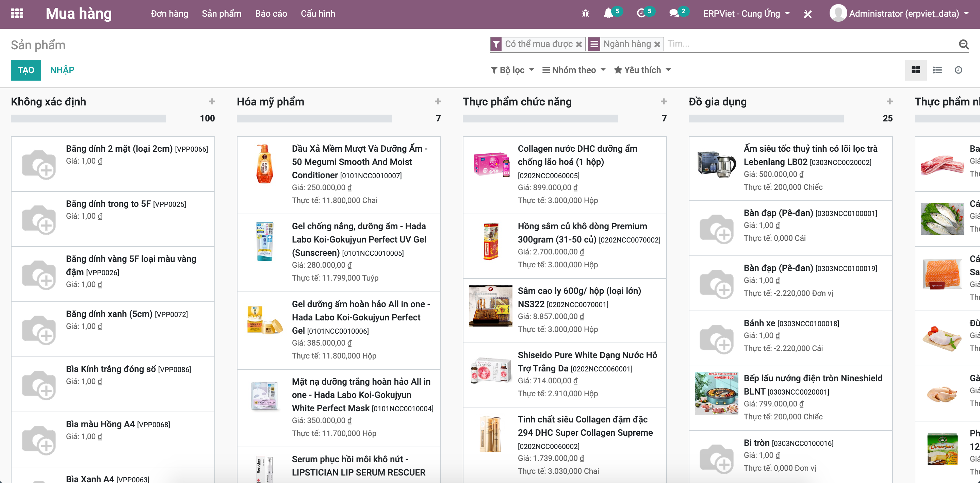Open the Sản phẩm menu

coord(222,14)
